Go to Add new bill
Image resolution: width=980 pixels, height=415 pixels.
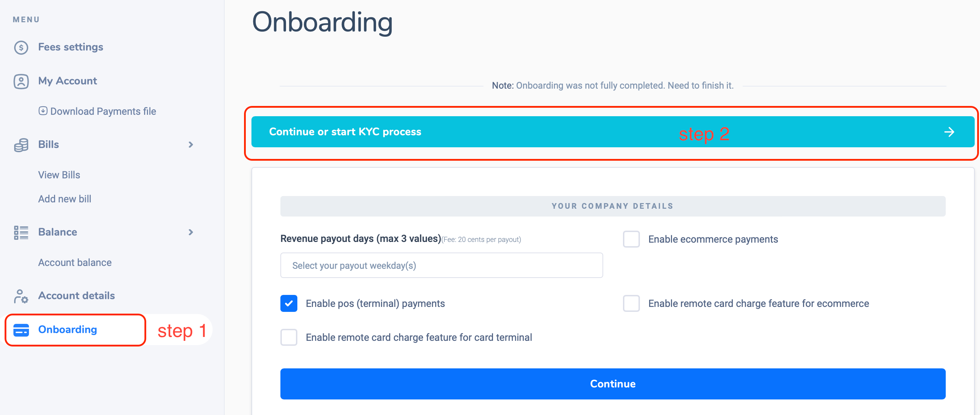65,199
